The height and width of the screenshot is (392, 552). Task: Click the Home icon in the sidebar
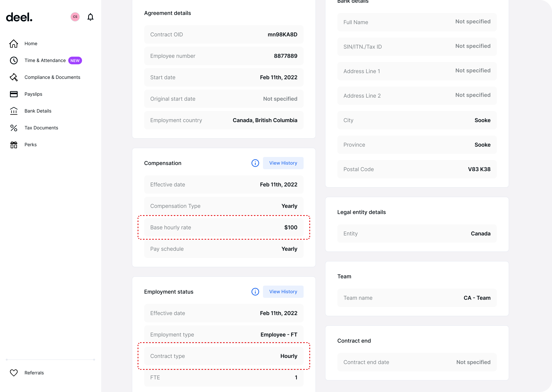coord(14,43)
